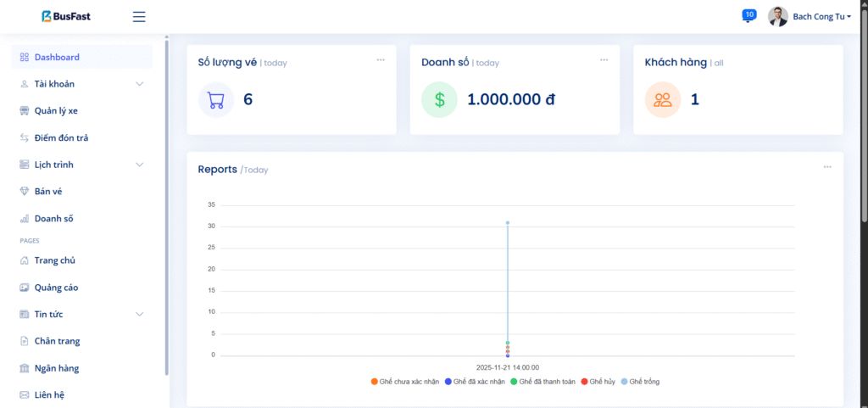Image resolution: width=868 pixels, height=408 pixels.
Task: Open the Liên hệ contact page
Action: coord(49,394)
